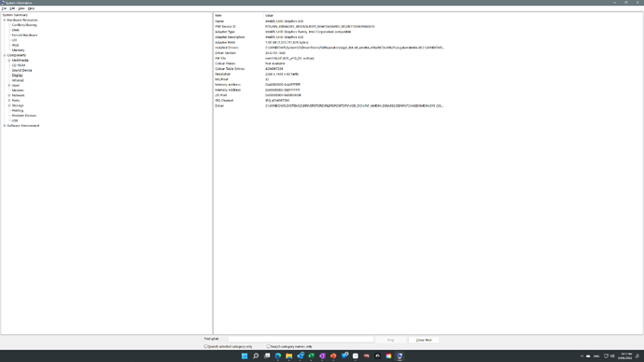Image resolution: width=644 pixels, height=362 pixels.
Task: Open Outlook from the taskbar
Action: coord(301,355)
